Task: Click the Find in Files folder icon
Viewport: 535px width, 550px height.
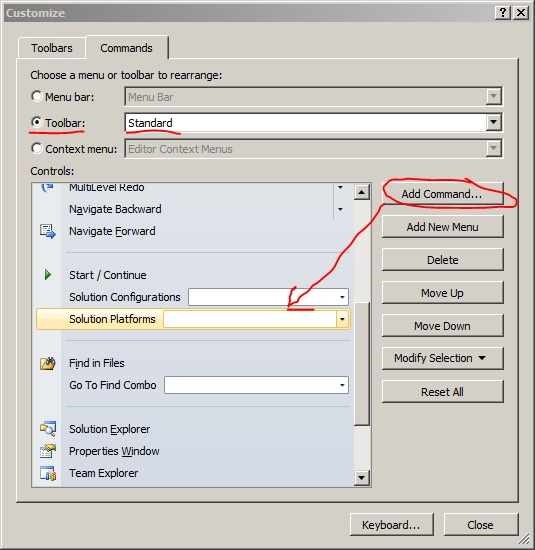Action: pos(47,363)
